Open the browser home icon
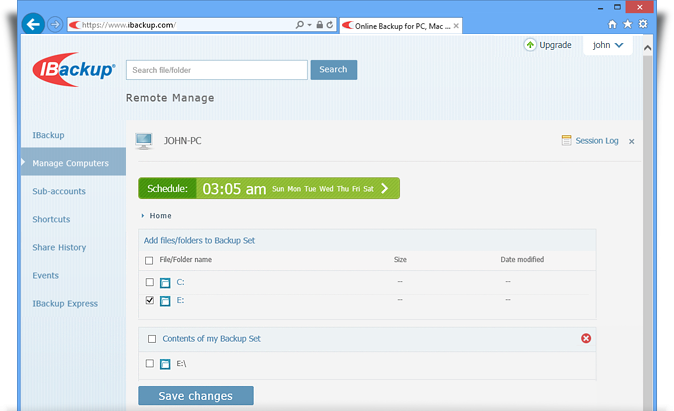Viewport: 674px width, 411px height. click(x=612, y=25)
